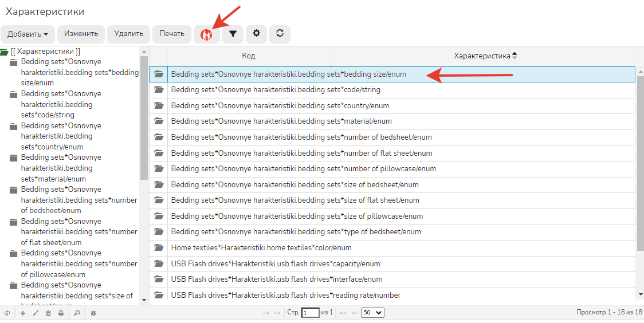
Task: Click the magnifier search icon in bottom toolbar
Action: pyautogui.click(x=76, y=313)
